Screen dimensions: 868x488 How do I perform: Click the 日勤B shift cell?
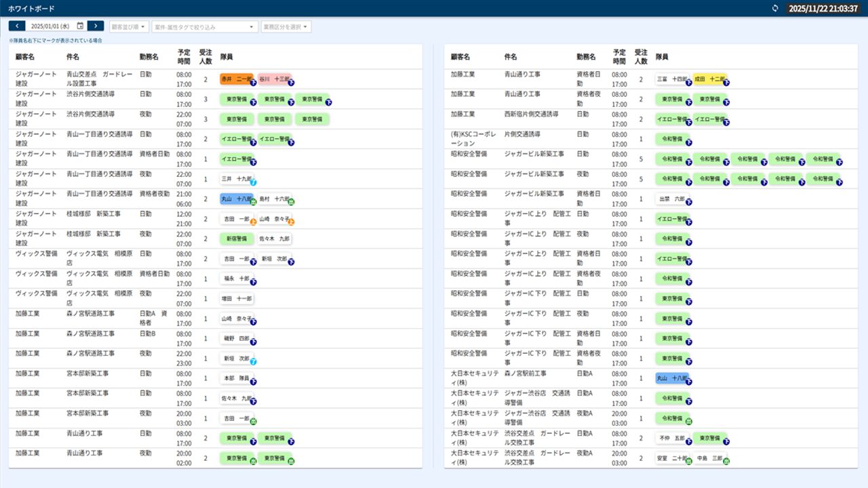[x=147, y=333]
